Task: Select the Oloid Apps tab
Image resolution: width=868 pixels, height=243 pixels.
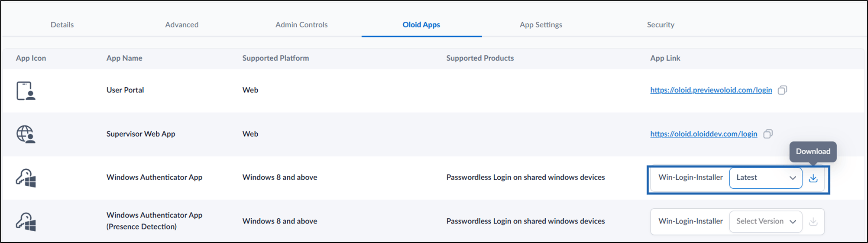Action: [421, 25]
